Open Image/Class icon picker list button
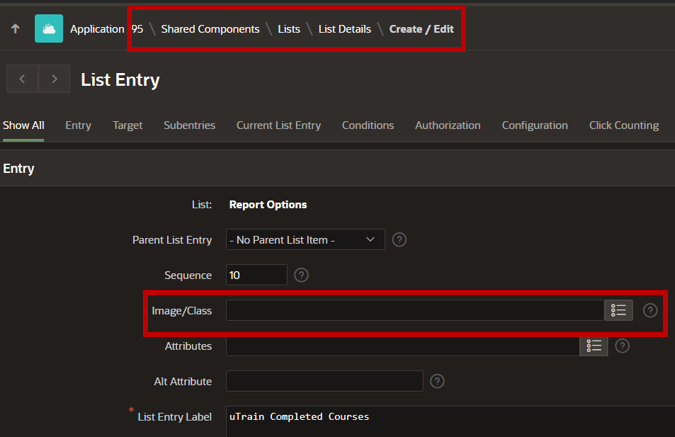675x437 pixels. [618, 310]
